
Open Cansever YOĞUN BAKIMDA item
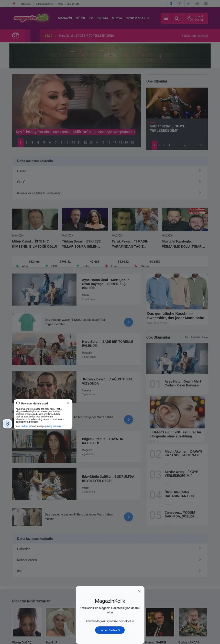click(x=181, y=514)
